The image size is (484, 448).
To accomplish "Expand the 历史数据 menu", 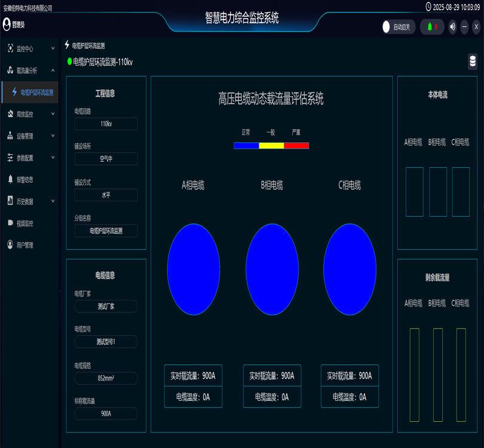I will 29,201.
